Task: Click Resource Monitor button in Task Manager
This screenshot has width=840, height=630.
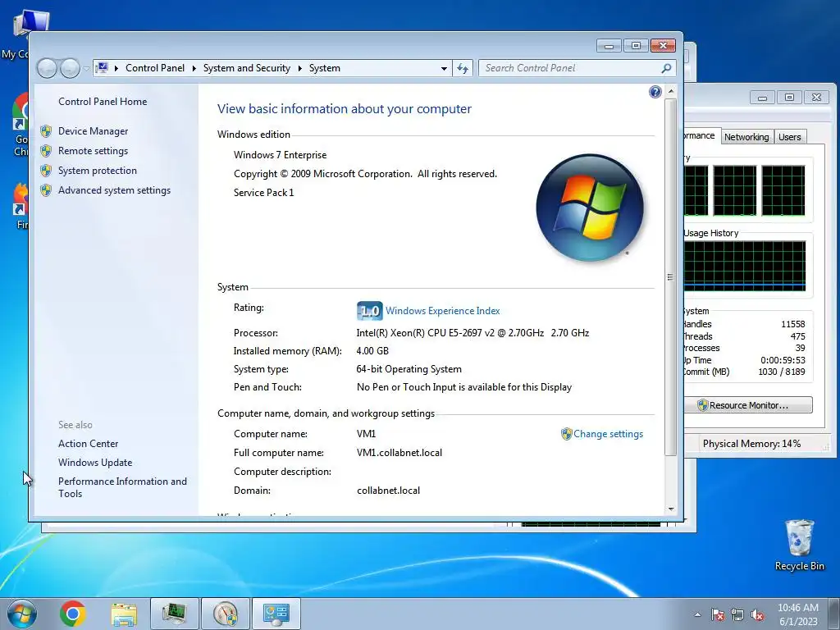Action: click(748, 405)
